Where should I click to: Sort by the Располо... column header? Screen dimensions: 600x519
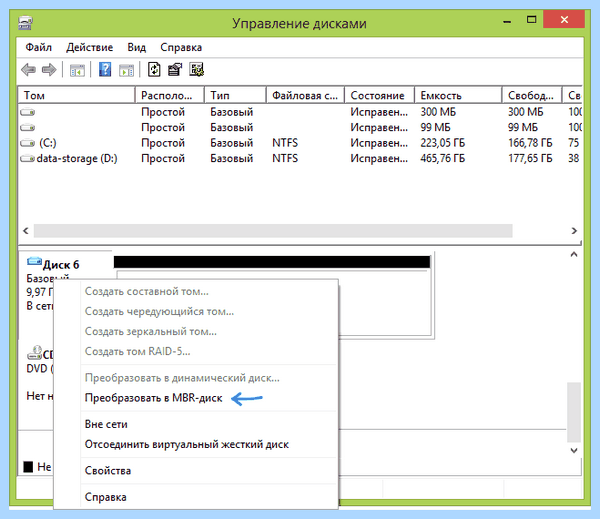click(170, 95)
